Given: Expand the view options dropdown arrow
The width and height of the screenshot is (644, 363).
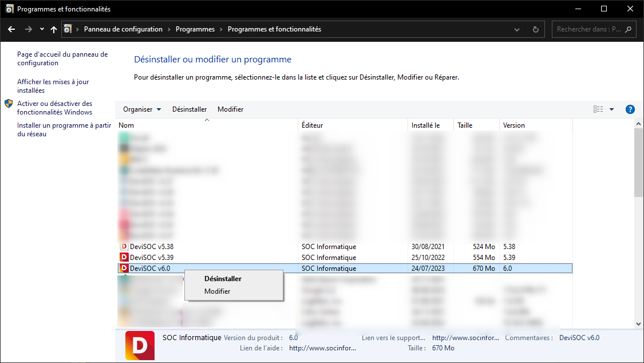Looking at the screenshot, I should click(x=611, y=109).
